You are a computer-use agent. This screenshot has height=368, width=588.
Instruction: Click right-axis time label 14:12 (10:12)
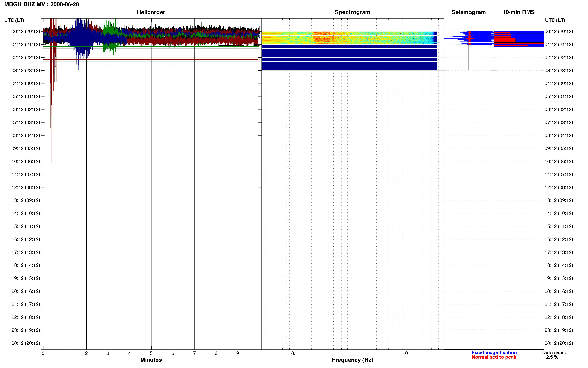[x=559, y=213]
